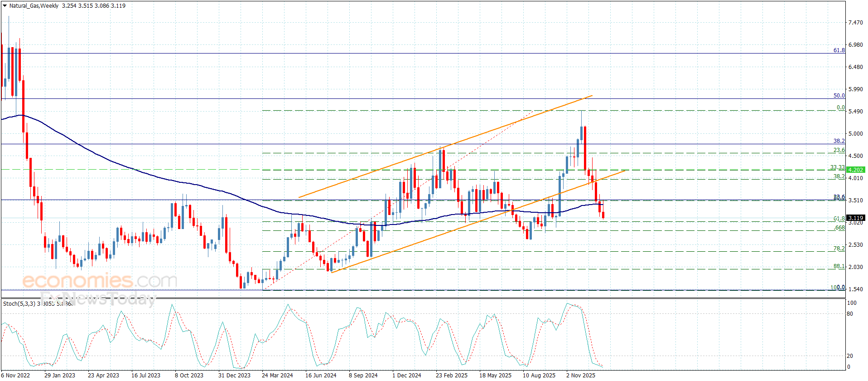This screenshot has width=868, height=381.
Task: Click the economies.com watermark logo
Action: (x=99, y=281)
